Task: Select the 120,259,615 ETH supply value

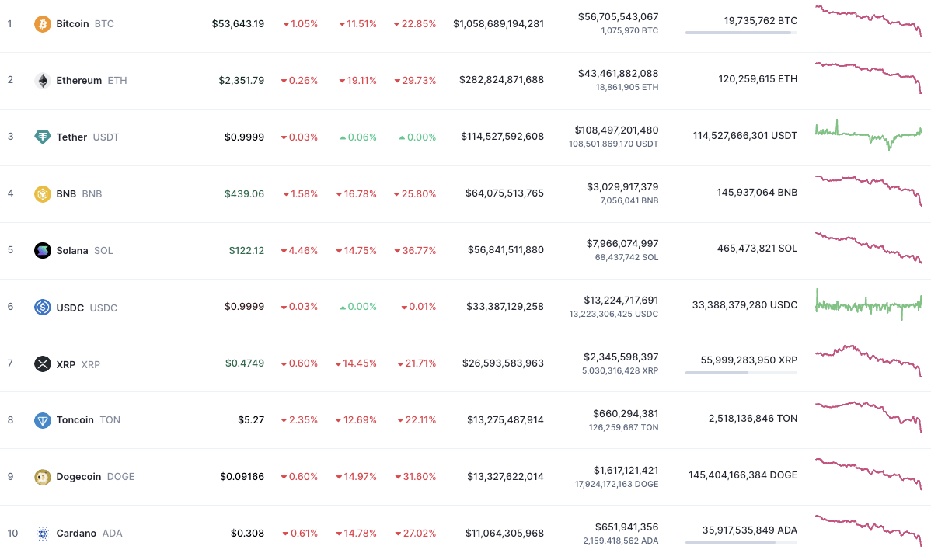Action: 758,79
